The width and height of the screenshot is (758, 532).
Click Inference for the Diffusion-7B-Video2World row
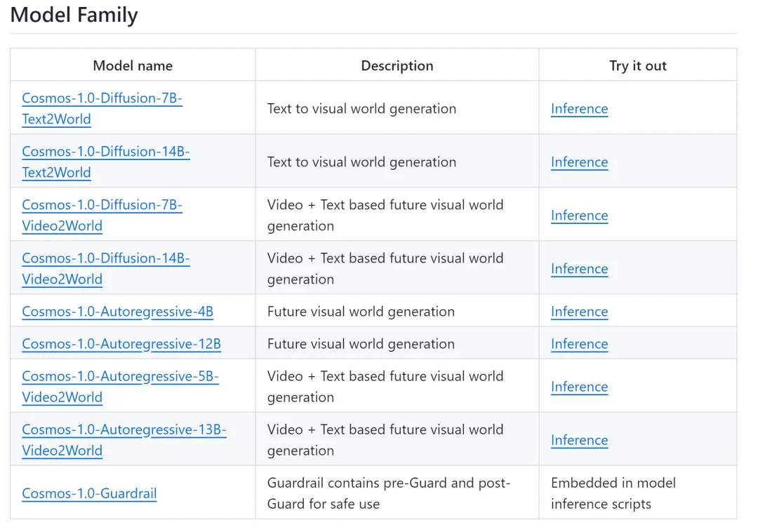tap(579, 215)
